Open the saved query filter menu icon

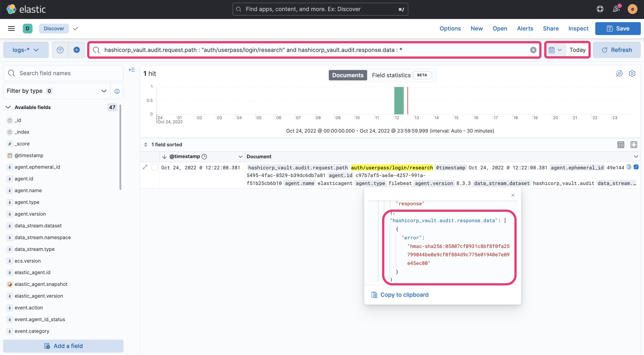[x=60, y=50]
